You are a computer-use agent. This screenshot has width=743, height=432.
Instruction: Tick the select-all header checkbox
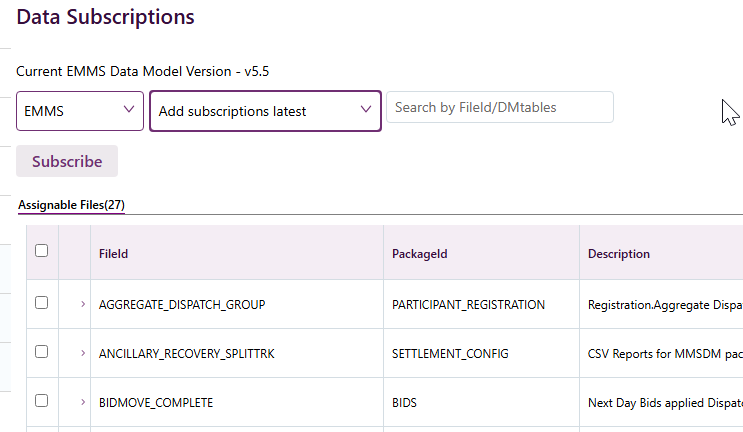click(42, 251)
